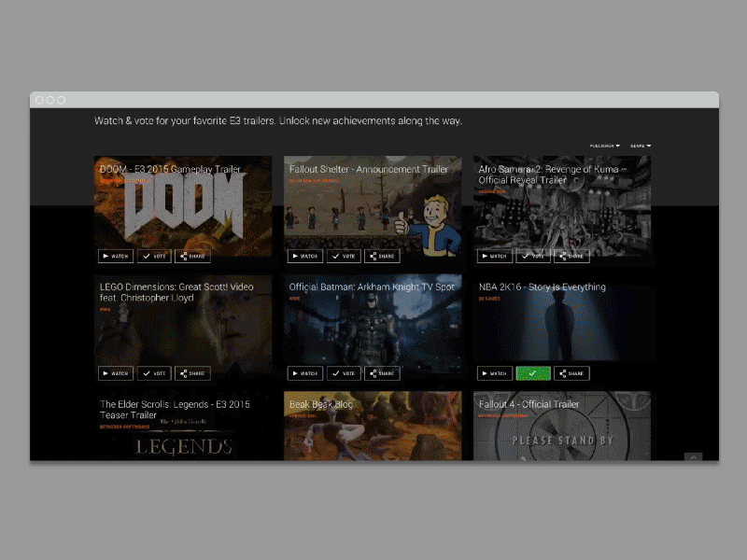Click the 'Fallout 4 - Official Trailer' title
747x560 pixels.
click(x=529, y=404)
